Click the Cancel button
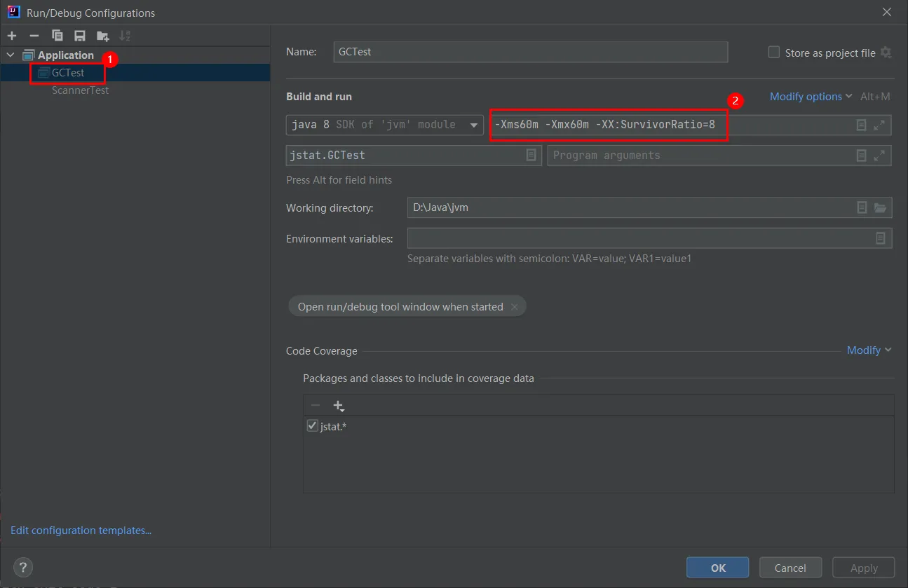This screenshot has width=908, height=588. (790, 568)
